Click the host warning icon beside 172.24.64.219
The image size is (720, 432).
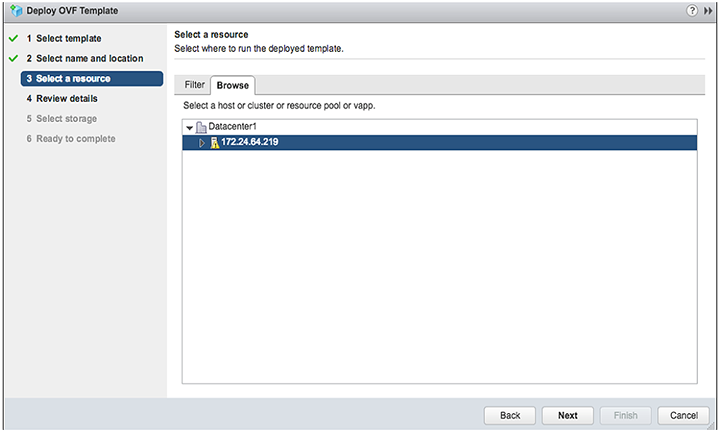214,143
